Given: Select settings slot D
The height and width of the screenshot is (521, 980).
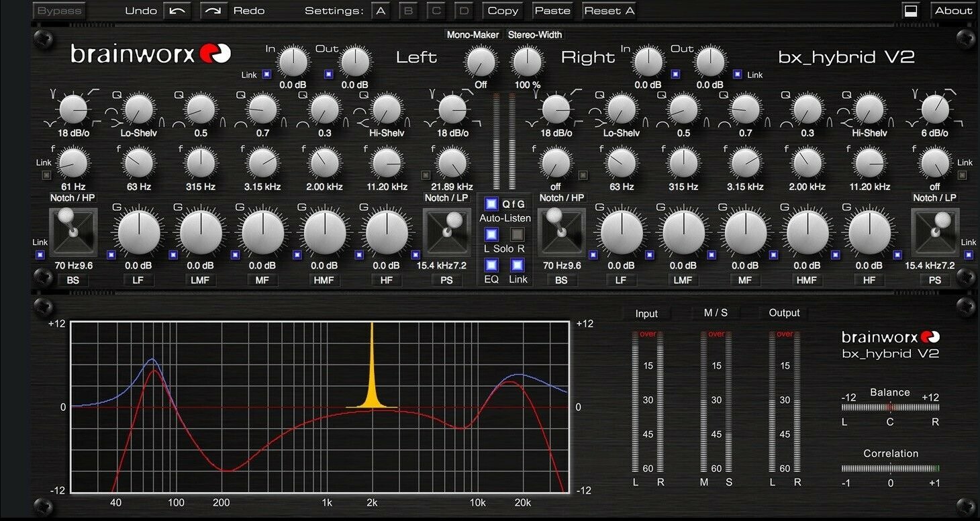Looking at the screenshot, I should pos(463,11).
